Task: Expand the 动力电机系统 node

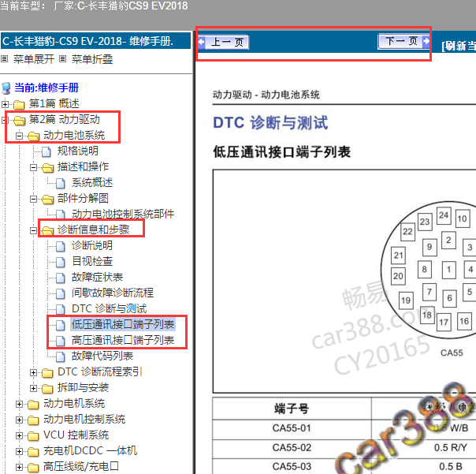Action: (x=19, y=404)
